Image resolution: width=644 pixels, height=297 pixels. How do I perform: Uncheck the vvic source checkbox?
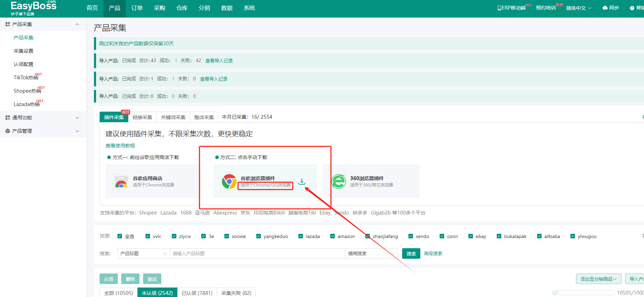(x=148, y=236)
